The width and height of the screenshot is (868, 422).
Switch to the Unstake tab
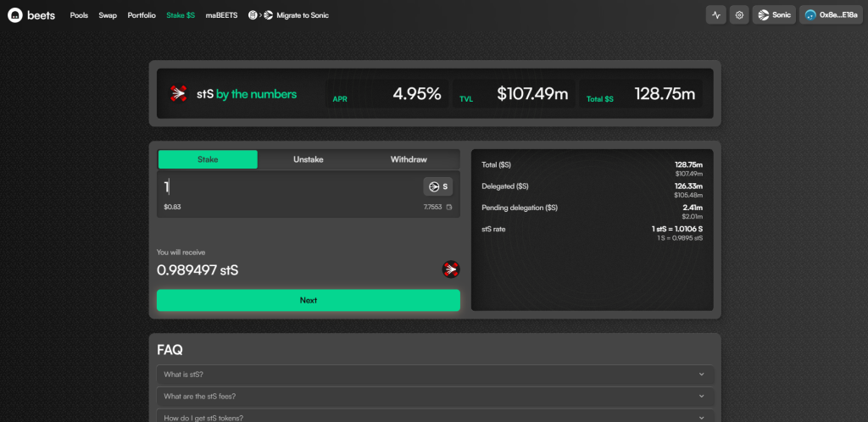pos(309,159)
